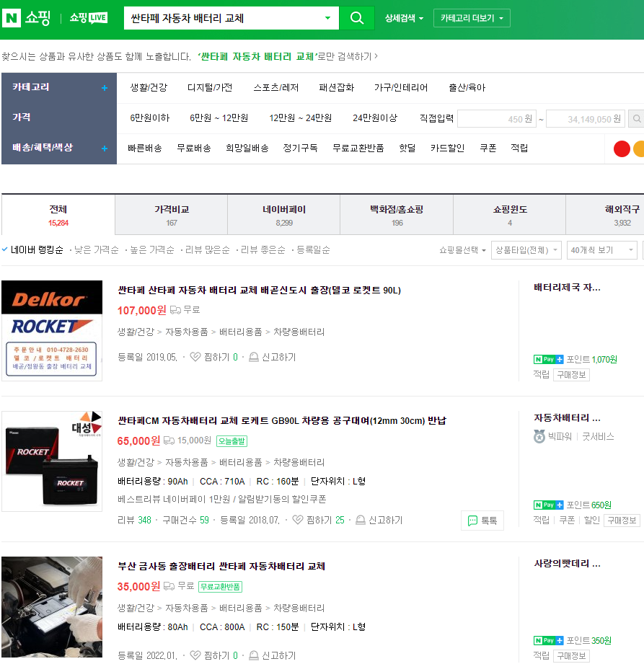Click the green search magnifier button
Screen dimensions: 644x664
(357, 18)
